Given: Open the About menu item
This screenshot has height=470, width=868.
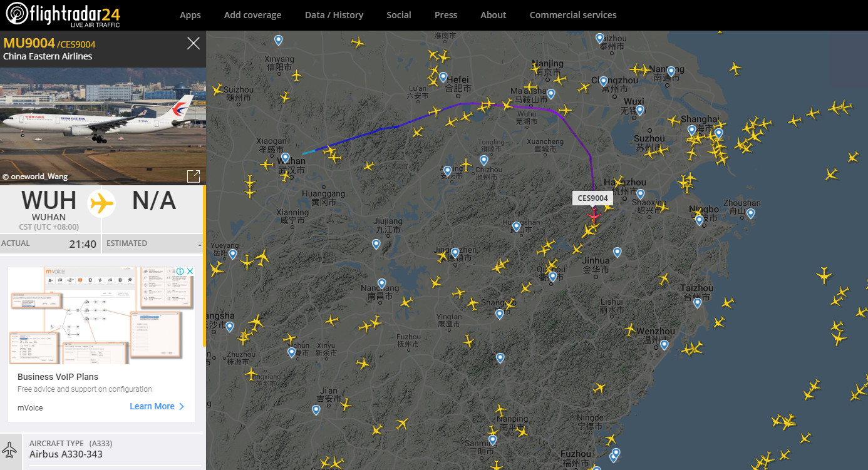Looking at the screenshot, I should click(x=493, y=15).
